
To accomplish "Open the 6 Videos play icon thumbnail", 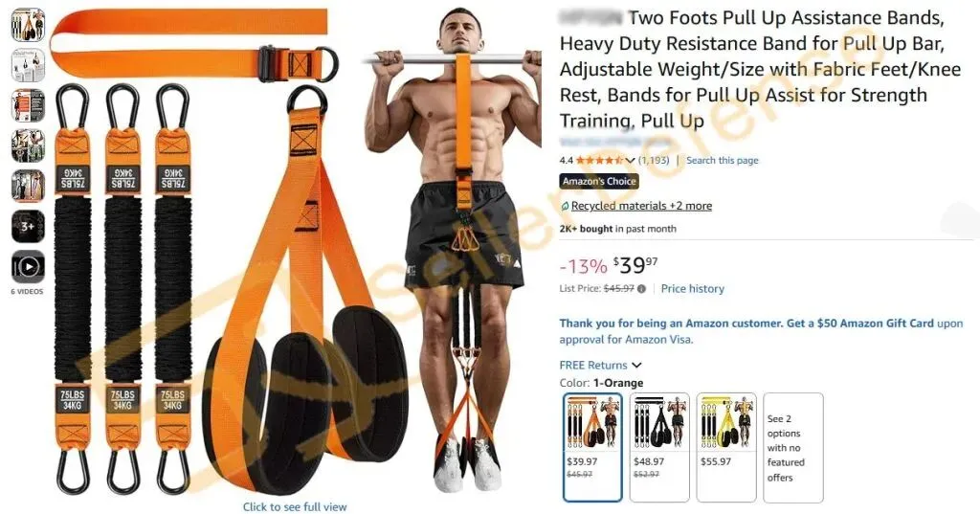I will [28, 267].
